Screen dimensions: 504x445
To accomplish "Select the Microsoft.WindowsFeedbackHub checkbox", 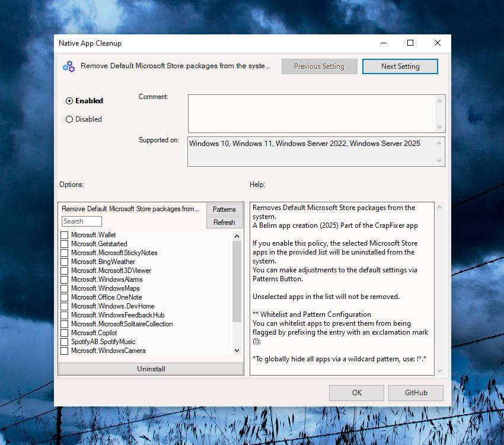I will 64,315.
